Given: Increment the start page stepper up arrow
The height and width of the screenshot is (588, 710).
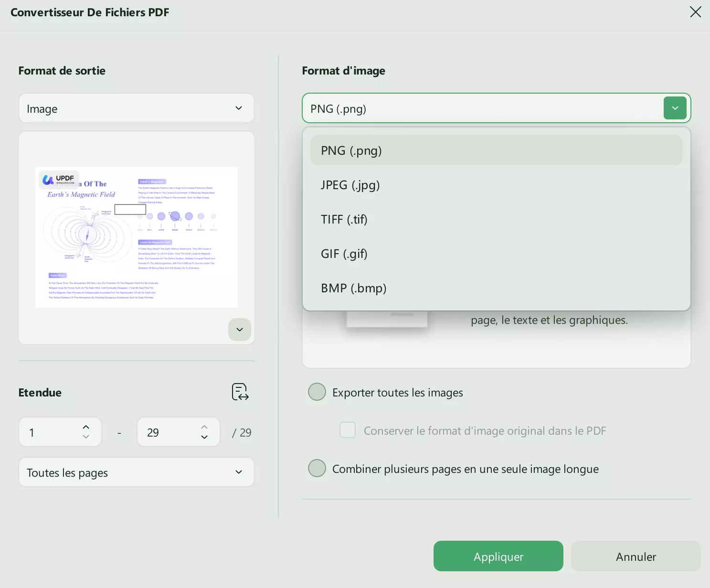Looking at the screenshot, I should [x=86, y=427].
